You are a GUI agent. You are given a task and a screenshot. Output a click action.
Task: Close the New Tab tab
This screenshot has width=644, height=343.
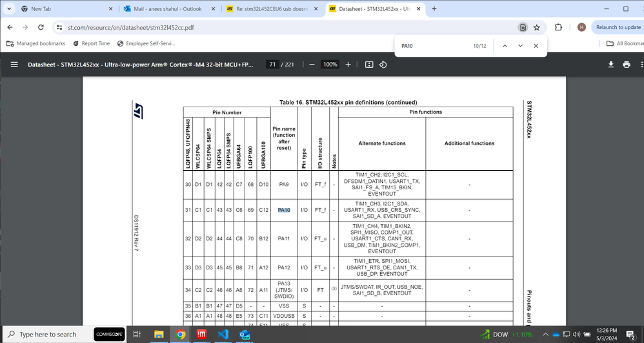(111, 8)
